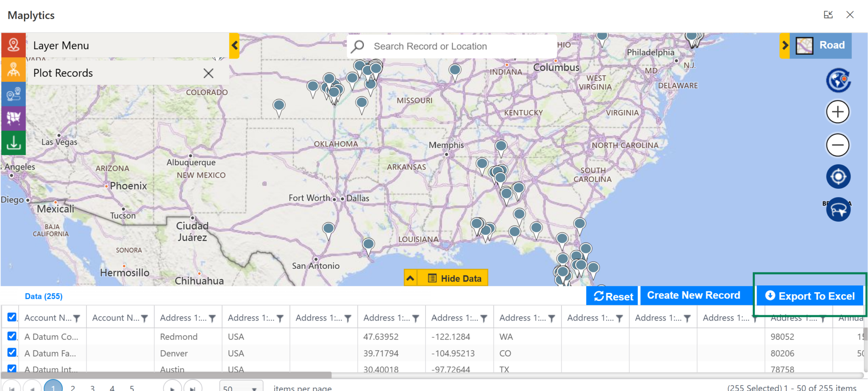Screen dimensions: 868x391
Task: Zoom out with the minus map button
Action: point(837,145)
